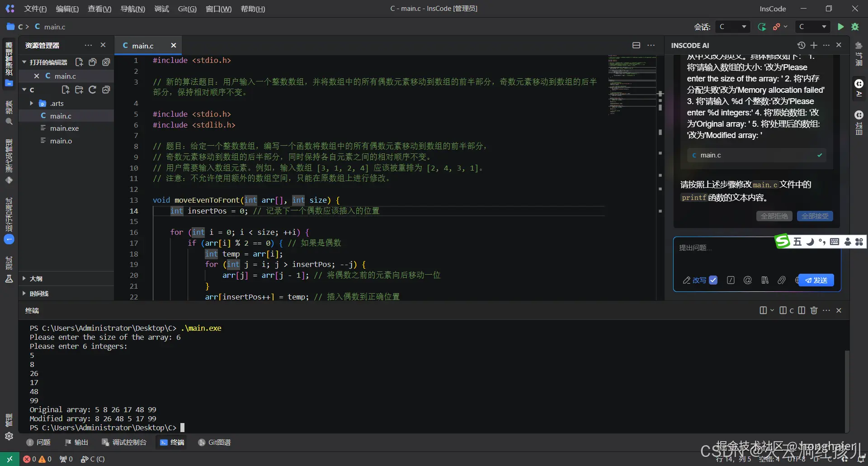This screenshot has height=466, width=868.
Task: Open the C configuration dropdown beside run button
Action: point(813,27)
